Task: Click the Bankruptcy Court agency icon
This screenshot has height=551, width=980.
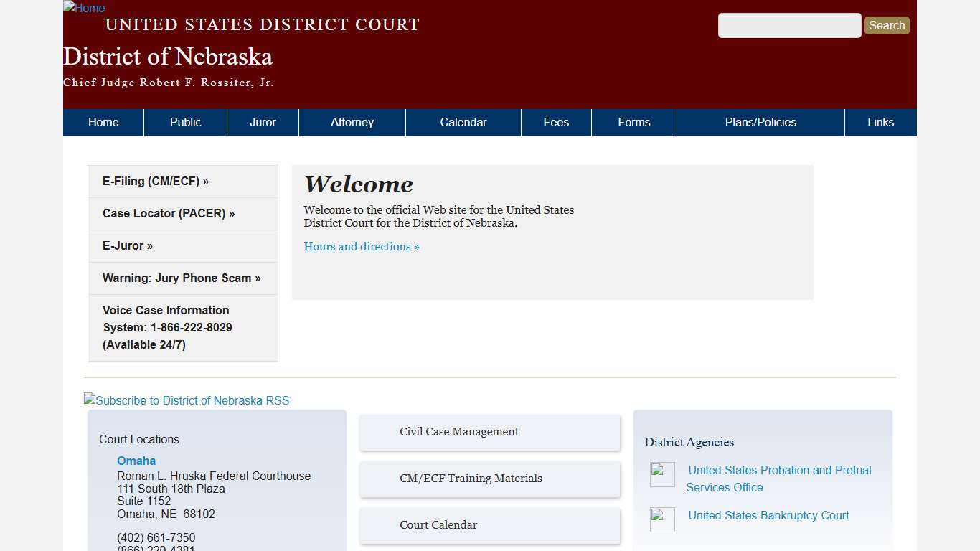Action: [661, 519]
